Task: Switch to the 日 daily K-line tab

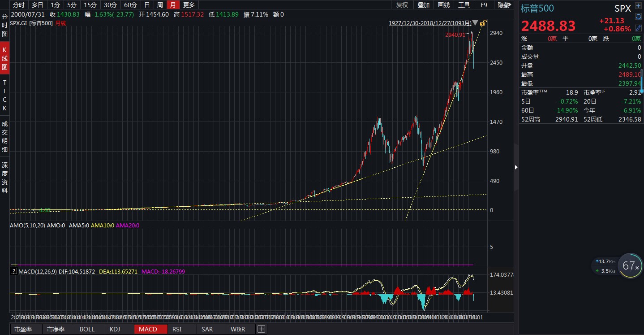Action: [x=147, y=5]
